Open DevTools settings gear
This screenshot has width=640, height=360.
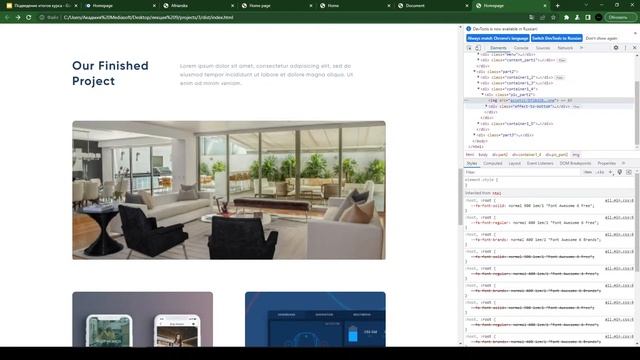point(616,48)
